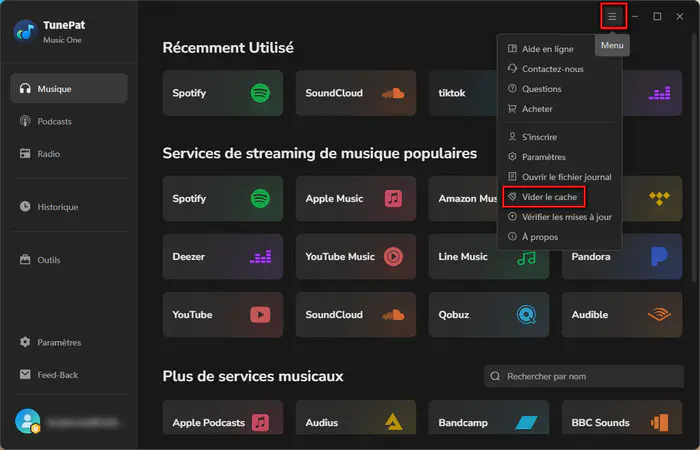This screenshot has height=450, width=700.
Task: Click the YouTube red play icon
Action: click(260, 315)
